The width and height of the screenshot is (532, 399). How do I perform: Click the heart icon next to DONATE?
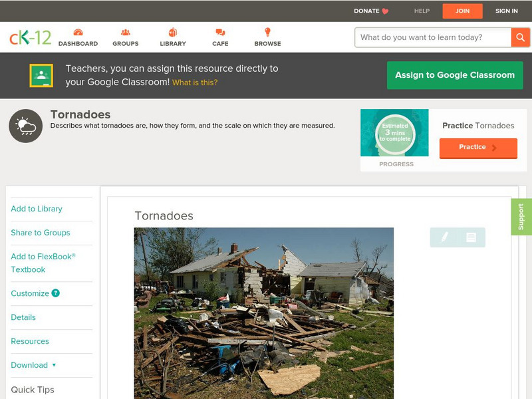(384, 11)
